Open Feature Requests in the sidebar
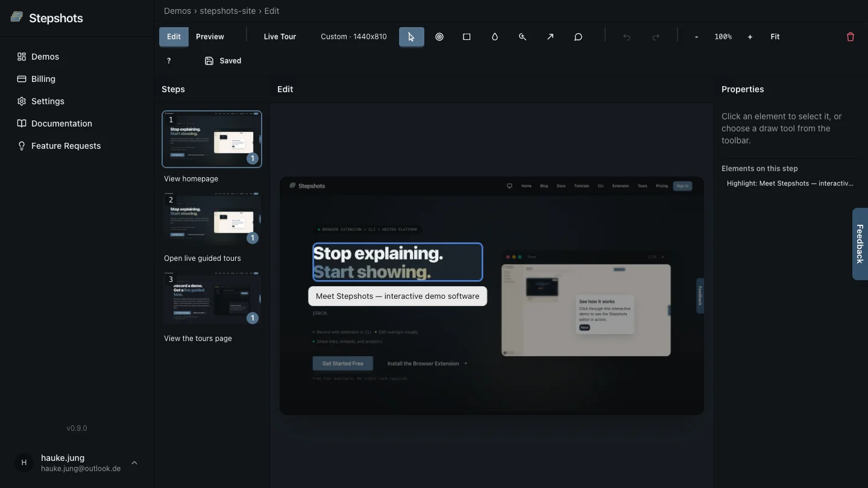Image resolution: width=868 pixels, height=488 pixels. (66, 146)
